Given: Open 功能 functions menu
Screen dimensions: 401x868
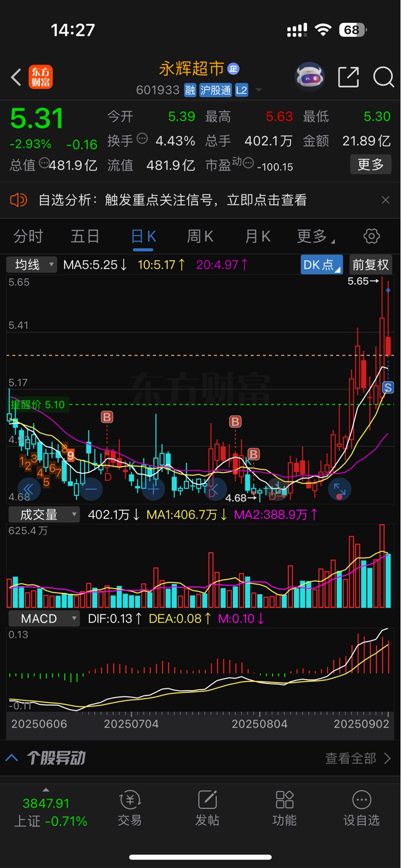Looking at the screenshot, I should (284, 808).
